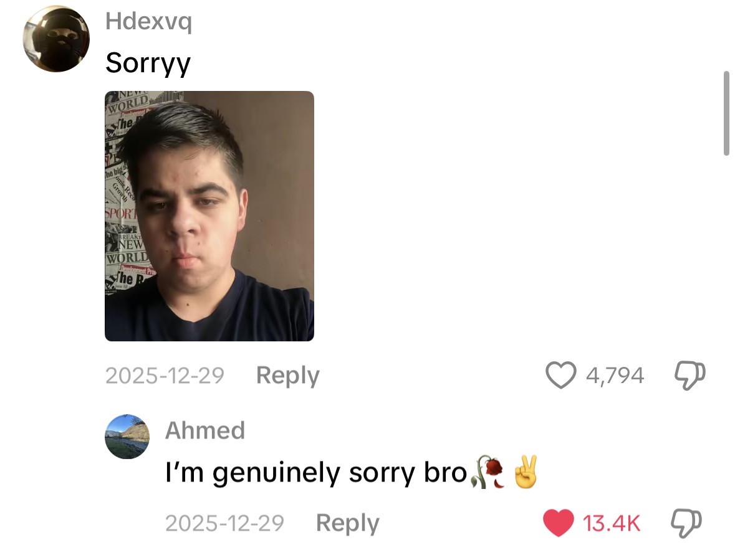735x560 pixels.
Task: Click the comments scrollbar handle
Action: [x=726, y=113]
